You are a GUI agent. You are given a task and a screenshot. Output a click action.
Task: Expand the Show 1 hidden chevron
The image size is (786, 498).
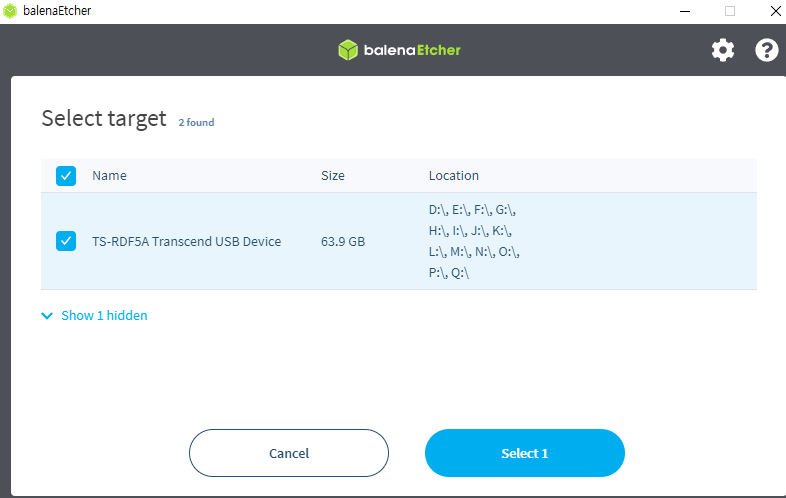coord(47,315)
